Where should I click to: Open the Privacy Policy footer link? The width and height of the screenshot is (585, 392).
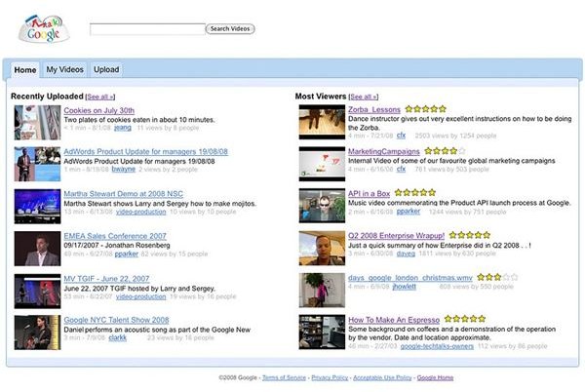click(330, 377)
